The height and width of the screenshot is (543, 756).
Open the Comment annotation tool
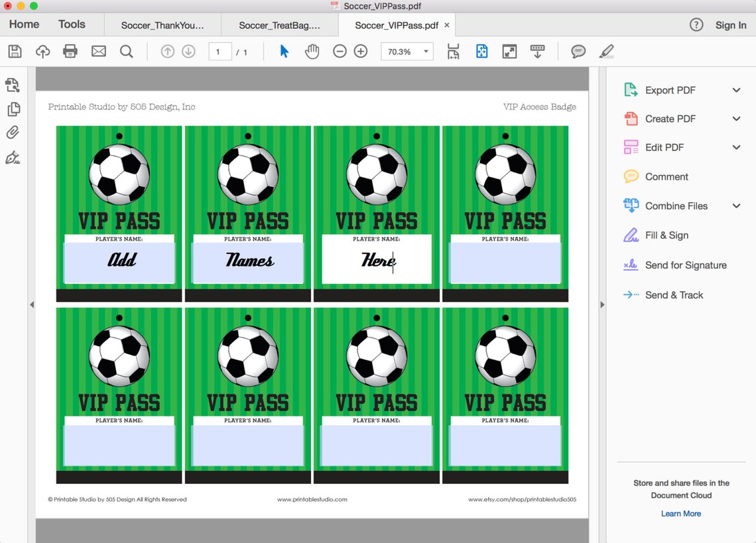(578, 51)
